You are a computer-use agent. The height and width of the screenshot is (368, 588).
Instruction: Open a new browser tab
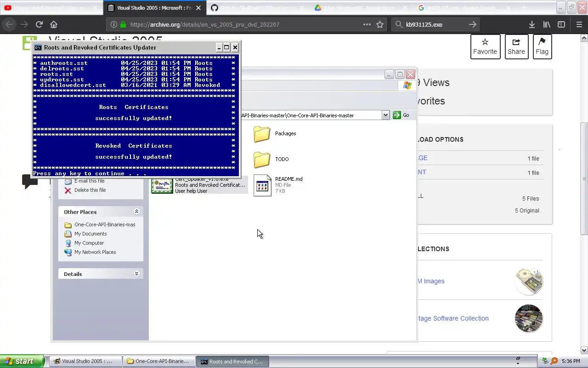[x=524, y=8]
